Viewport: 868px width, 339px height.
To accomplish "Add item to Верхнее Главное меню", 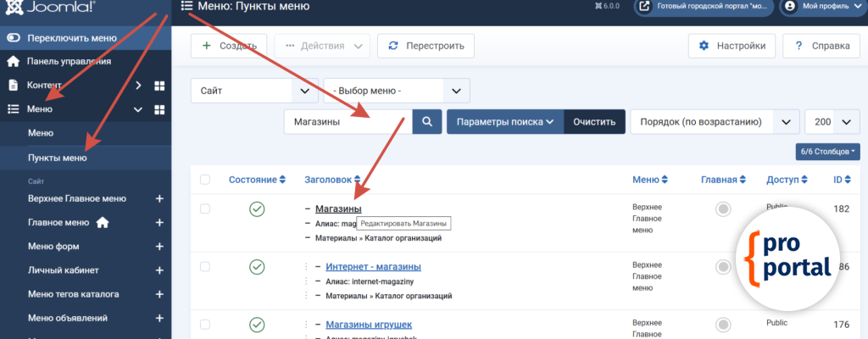I will click(159, 198).
